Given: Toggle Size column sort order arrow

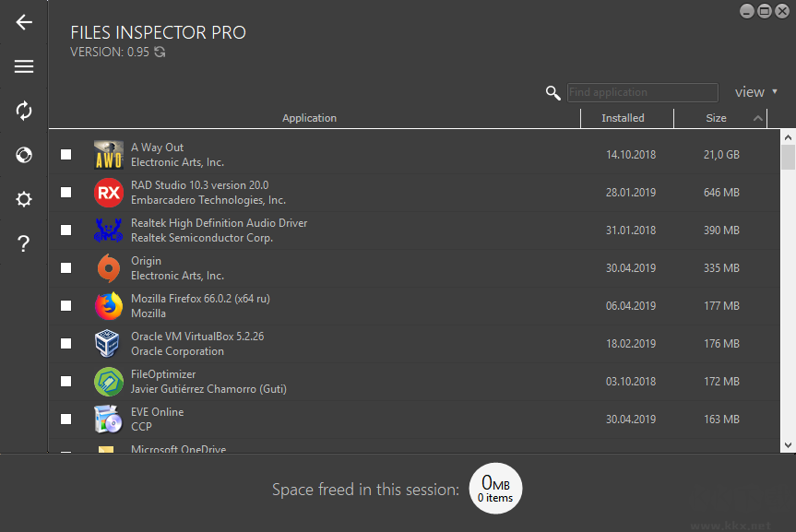Looking at the screenshot, I should (x=758, y=118).
